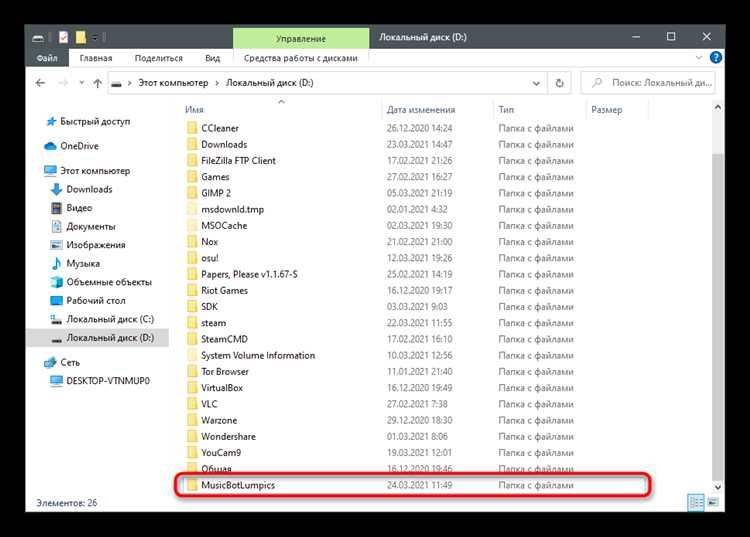Click the vertical scrollbar up arrow
Image resolution: width=750 pixels, height=537 pixels.
(x=717, y=108)
